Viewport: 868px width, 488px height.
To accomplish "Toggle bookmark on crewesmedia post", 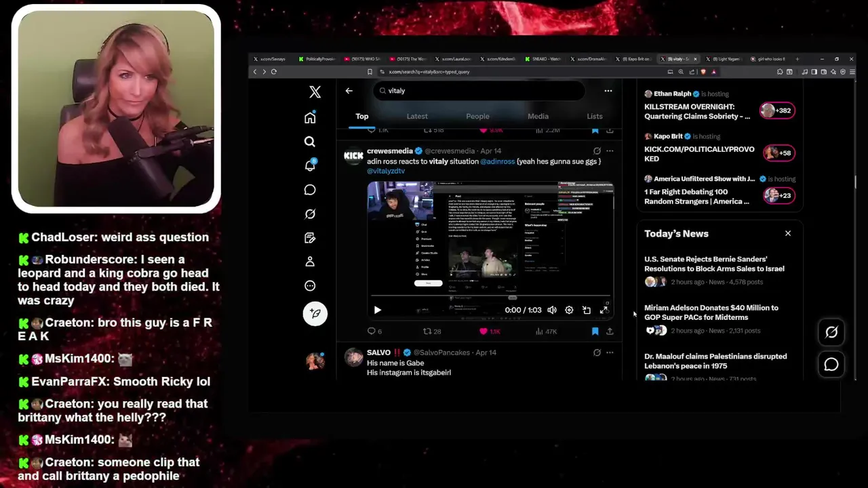I will point(595,331).
